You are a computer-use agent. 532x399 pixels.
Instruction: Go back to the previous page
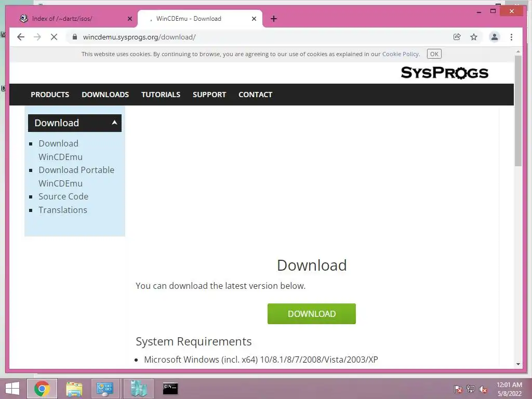(x=21, y=37)
